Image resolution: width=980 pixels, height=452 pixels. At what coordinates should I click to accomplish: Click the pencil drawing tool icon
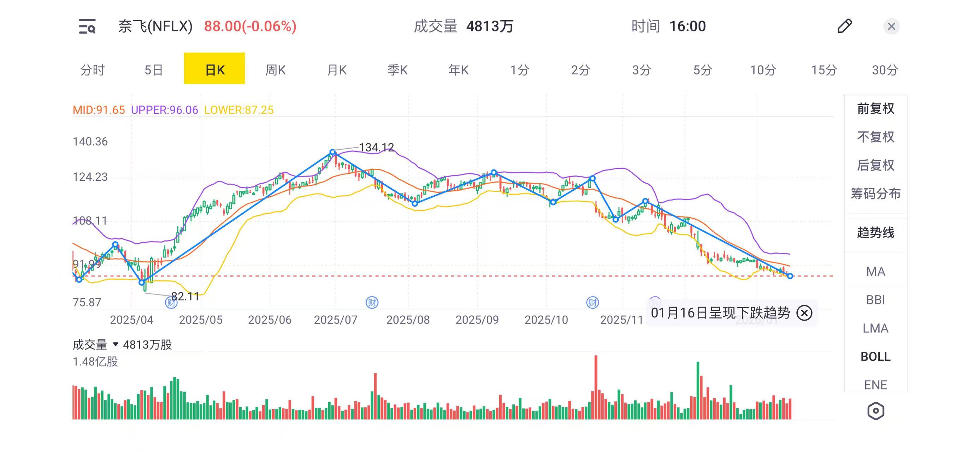844,26
